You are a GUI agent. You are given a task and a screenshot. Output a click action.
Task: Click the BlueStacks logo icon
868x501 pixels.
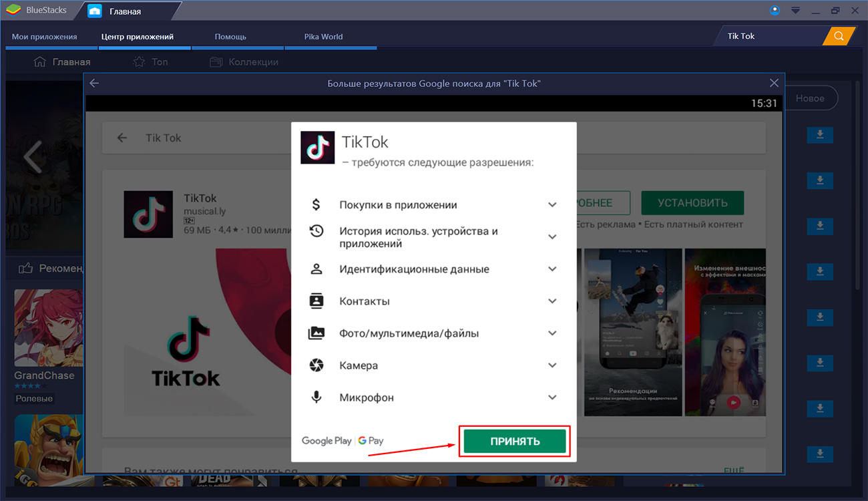click(x=13, y=11)
